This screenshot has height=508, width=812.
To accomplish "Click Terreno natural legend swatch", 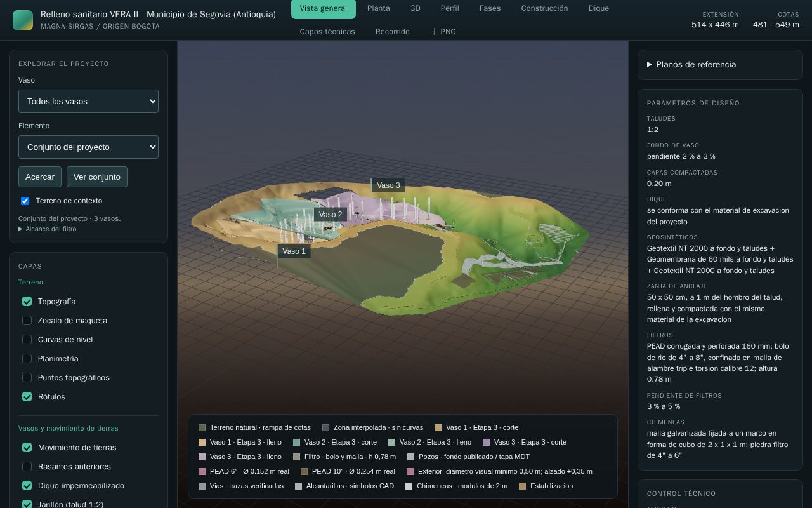I will 202,428.
